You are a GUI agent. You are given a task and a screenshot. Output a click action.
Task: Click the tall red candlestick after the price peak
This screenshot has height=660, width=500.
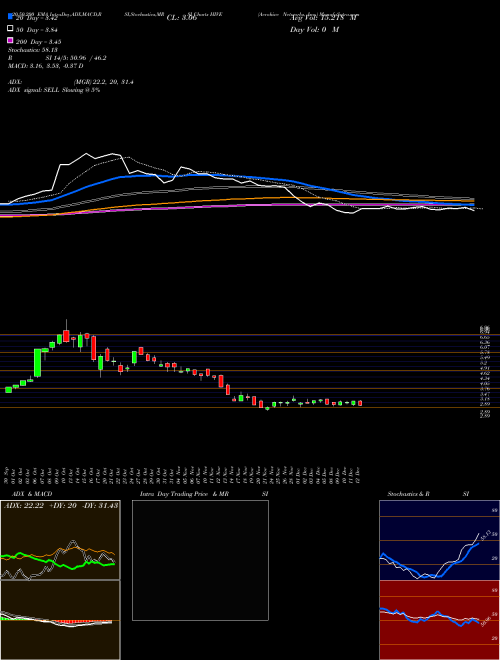pos(93,348)
